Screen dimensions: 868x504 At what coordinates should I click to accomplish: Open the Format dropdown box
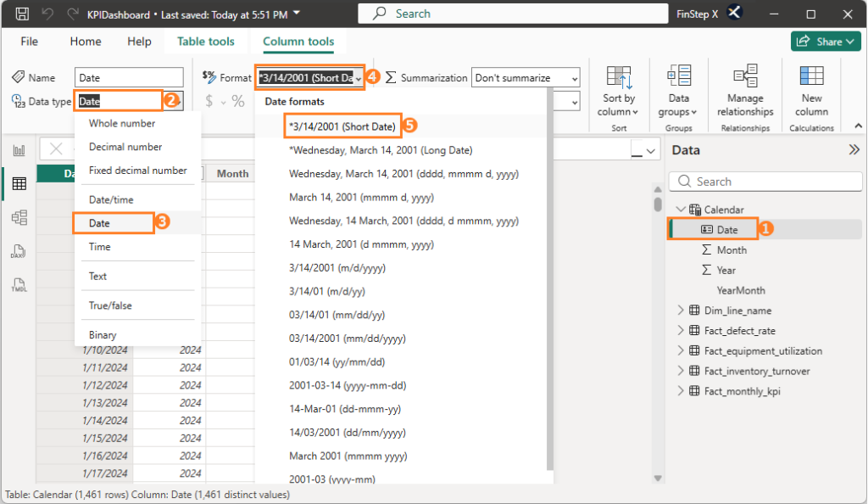(x=310, y=77)
